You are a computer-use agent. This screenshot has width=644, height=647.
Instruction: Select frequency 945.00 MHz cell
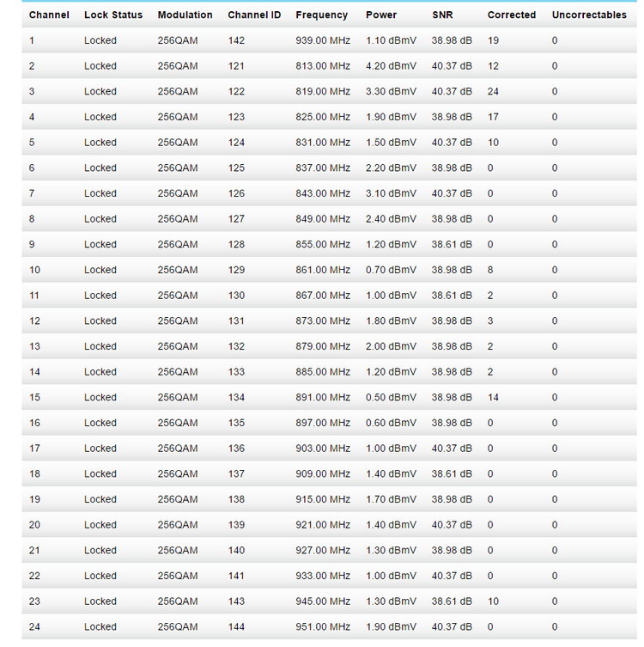pos(323,601)
